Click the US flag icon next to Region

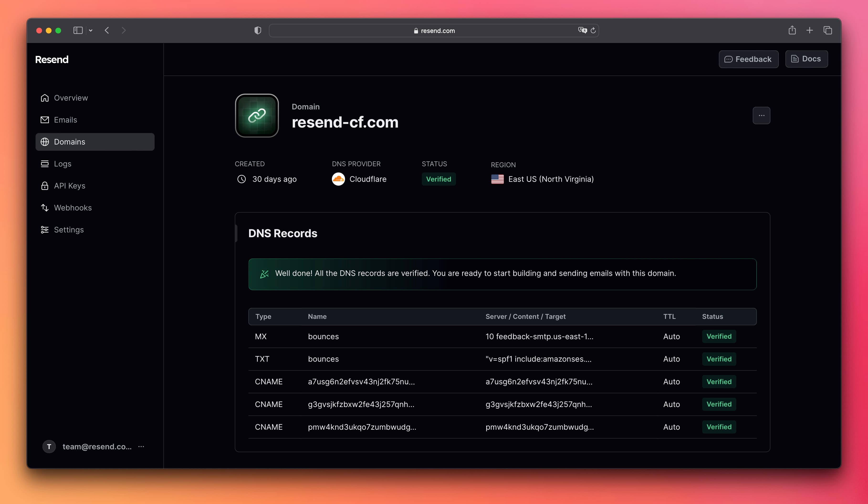(497, 179)
